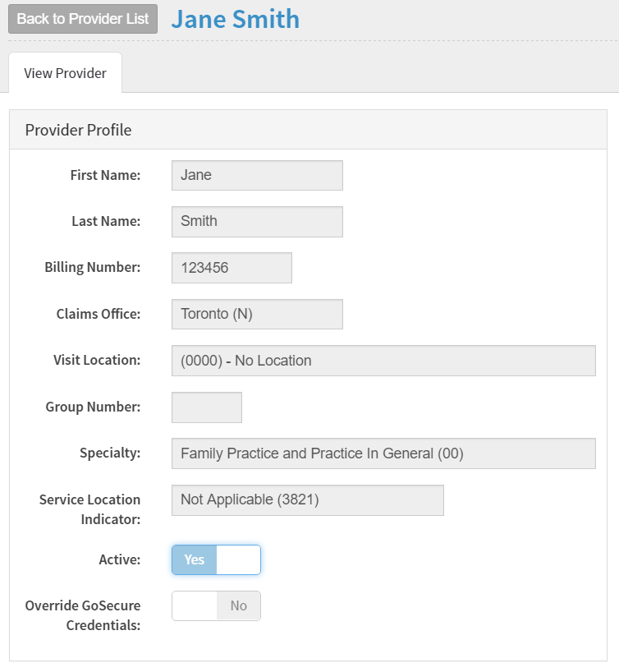619x672 pixels.
Task: Click the Override GoSecure Credentials label
Action: click(83, 615)
